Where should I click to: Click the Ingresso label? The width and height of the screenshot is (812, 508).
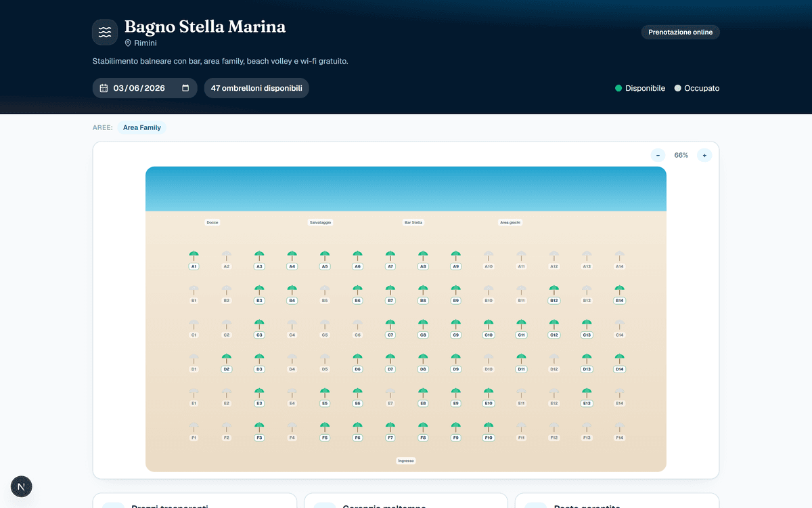406,461
